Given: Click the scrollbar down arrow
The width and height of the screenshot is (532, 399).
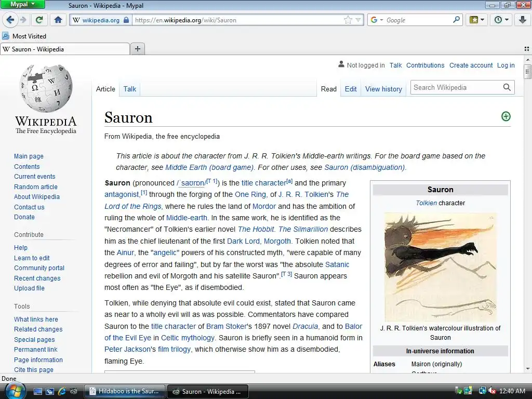Looking at the screenshot, I should [527, 369].
